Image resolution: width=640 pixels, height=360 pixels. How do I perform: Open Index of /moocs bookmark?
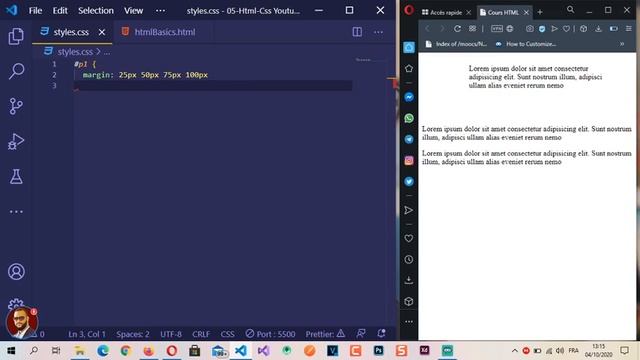[456, 44]
